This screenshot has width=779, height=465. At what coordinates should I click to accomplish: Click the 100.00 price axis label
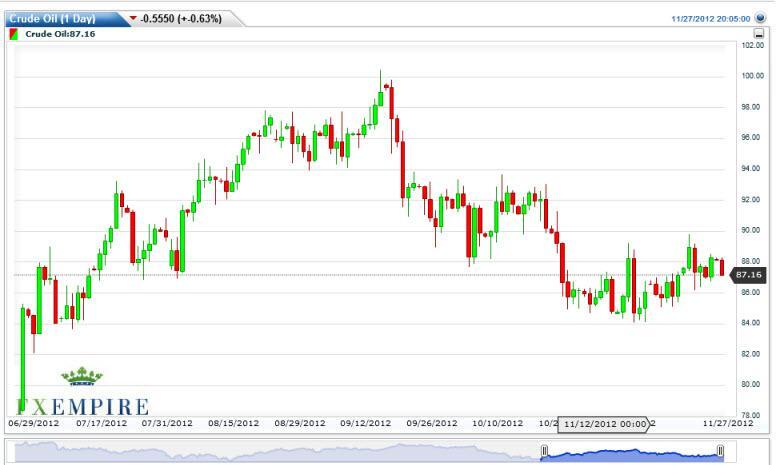click(x=752, y=75)
